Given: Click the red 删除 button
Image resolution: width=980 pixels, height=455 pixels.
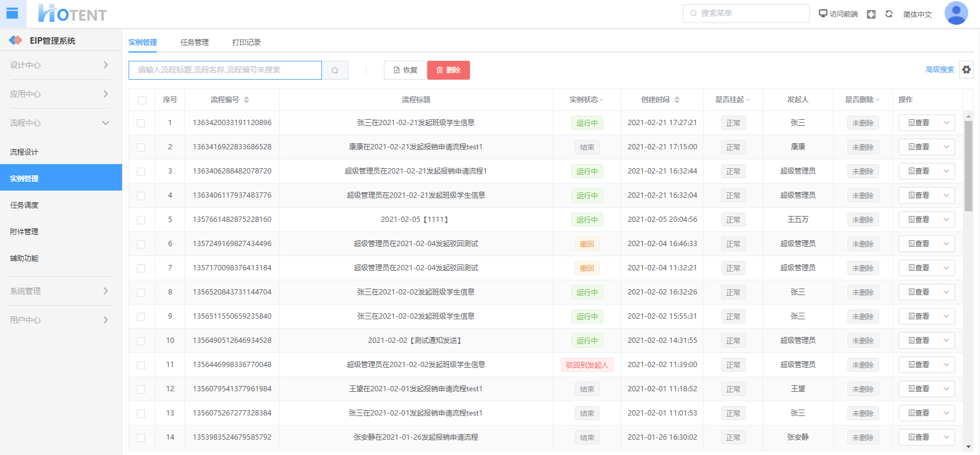Looking at the screenshot, I should pos(448,70).
